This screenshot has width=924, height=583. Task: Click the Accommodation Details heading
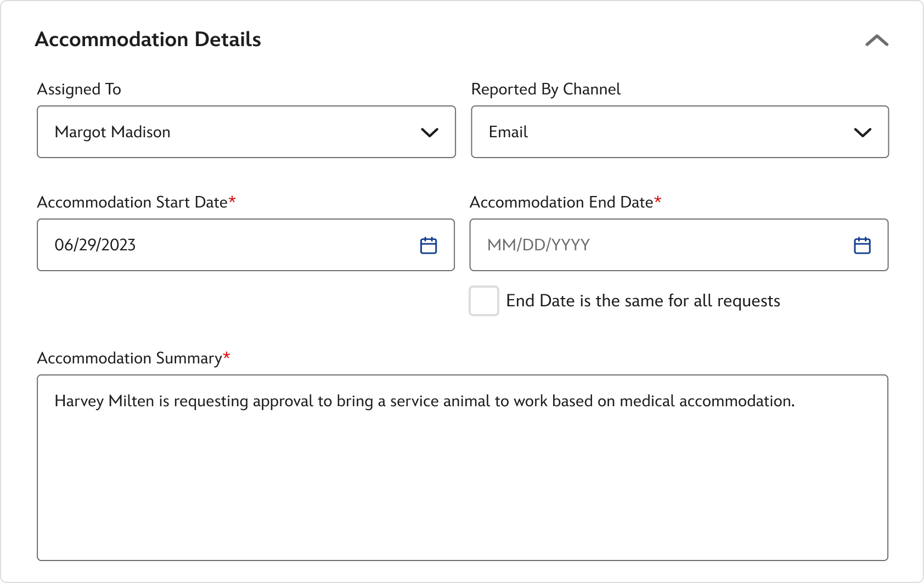click(x=148, y=40)
